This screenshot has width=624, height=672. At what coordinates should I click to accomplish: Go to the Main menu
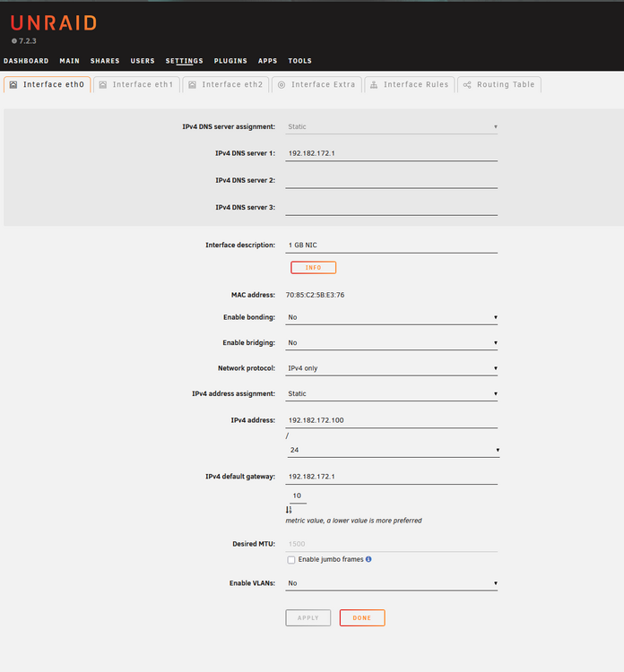point(69,61)
